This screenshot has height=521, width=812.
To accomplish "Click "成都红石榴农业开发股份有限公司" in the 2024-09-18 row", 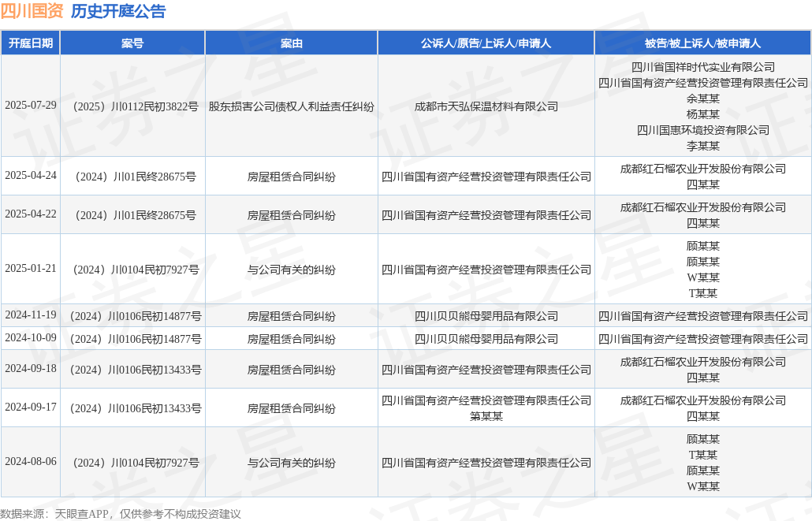I will click(703, 362).
